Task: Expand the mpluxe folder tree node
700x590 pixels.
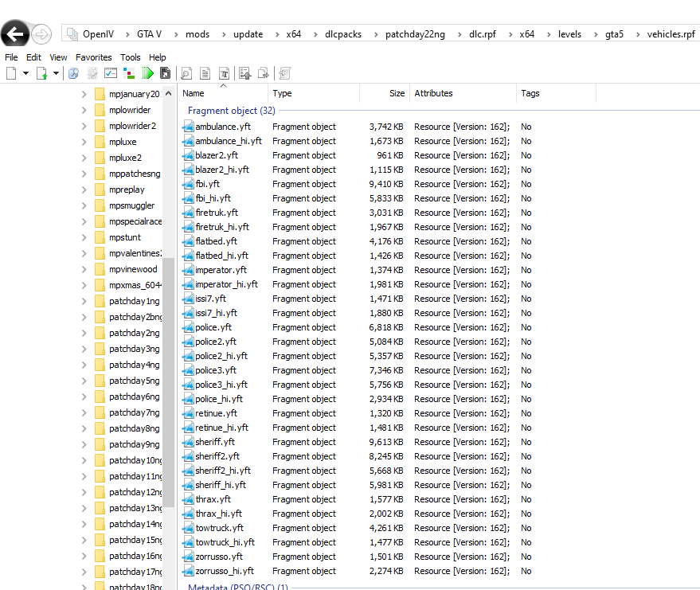Action: [x=84, y=142]
